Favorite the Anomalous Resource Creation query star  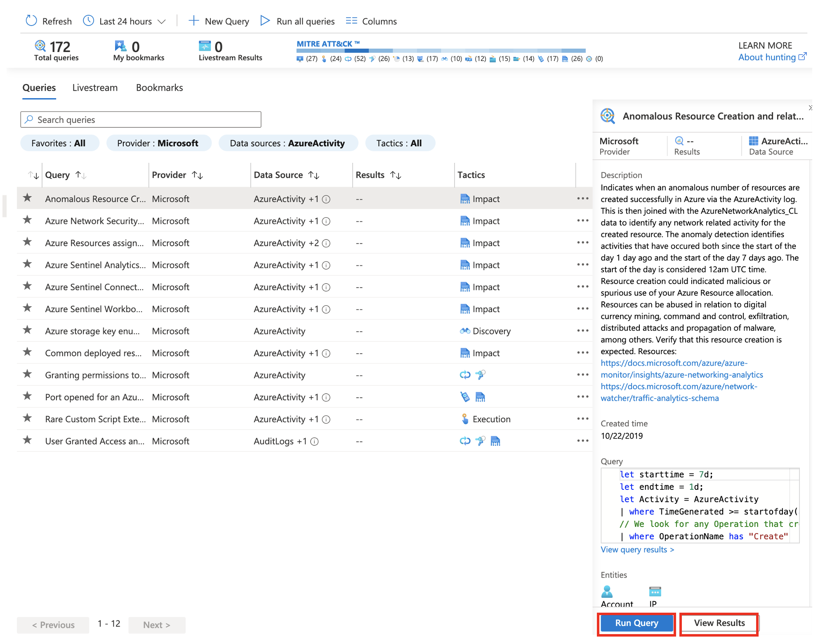click(28, 198)
